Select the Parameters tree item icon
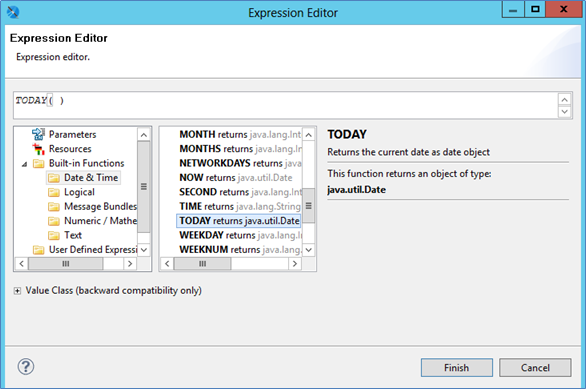Image resolution: width=586 pixels, height=389 pixels. 38,134
